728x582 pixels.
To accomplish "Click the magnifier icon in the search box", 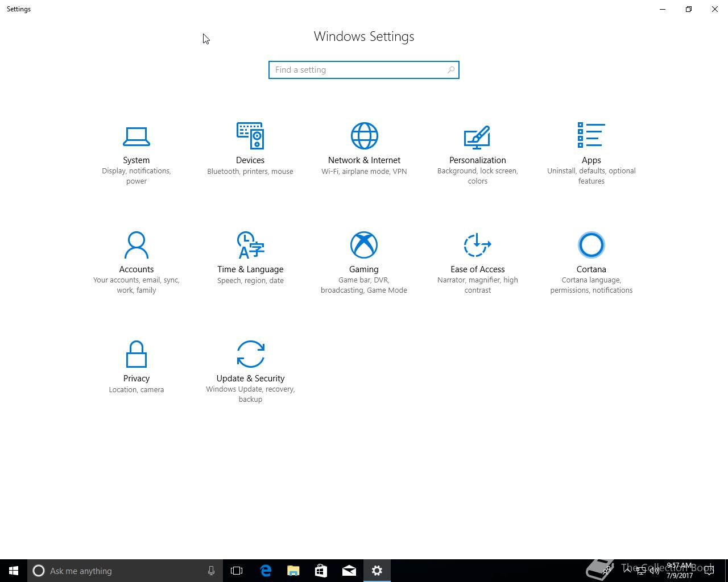I will [x=451, y=70].
